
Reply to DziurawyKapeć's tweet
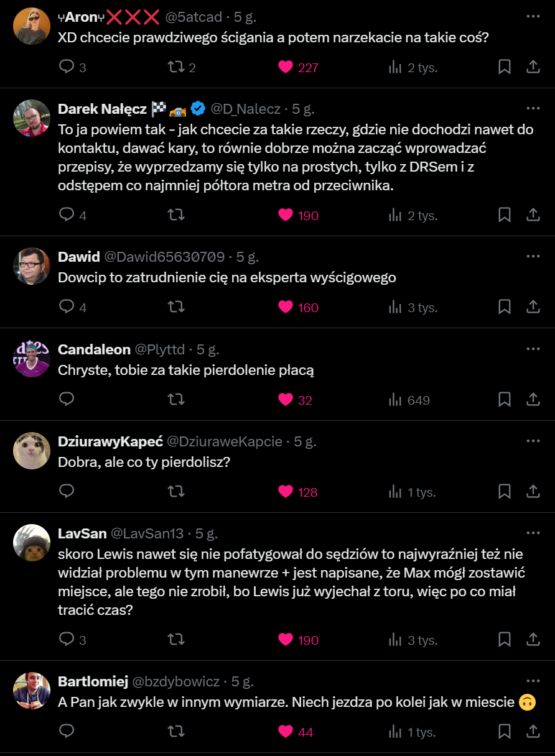[x=67, y=492]
